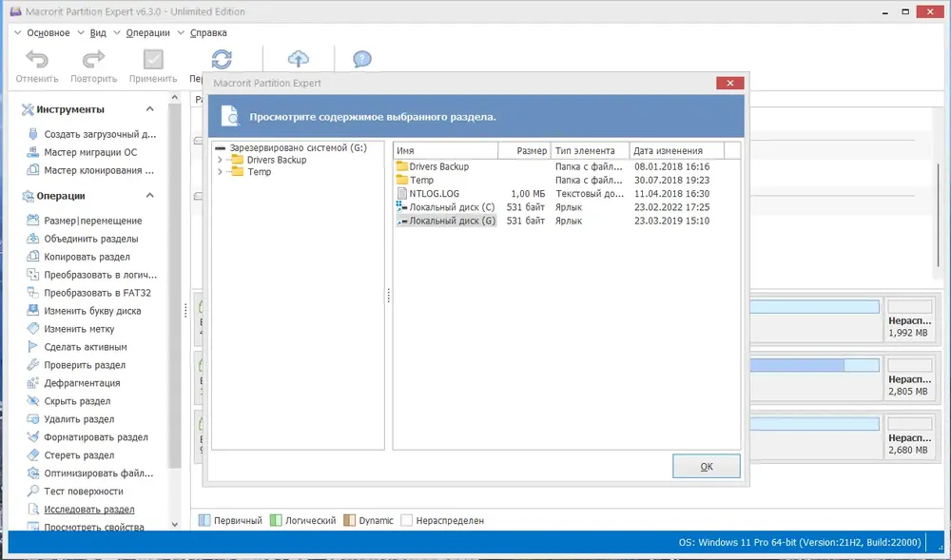Click the Исследовать раздел link

click(x=89, y=510)
